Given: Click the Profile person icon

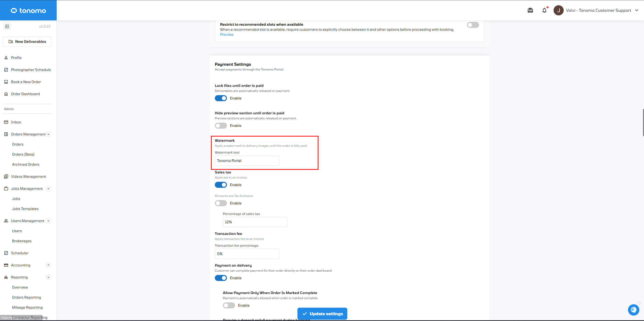Looking at the screenshot, I should tap(6, 58).
